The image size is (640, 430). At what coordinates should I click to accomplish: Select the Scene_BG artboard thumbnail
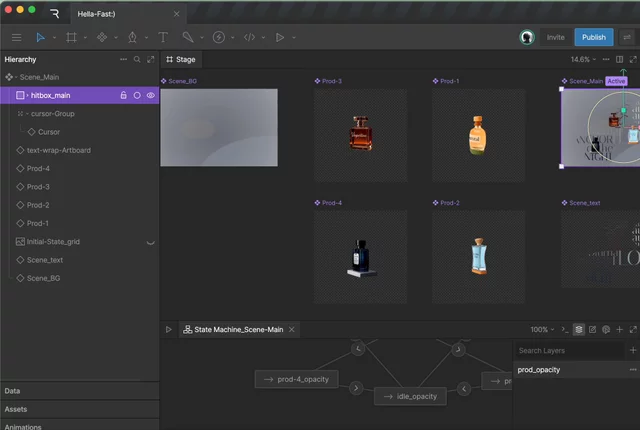219,128
